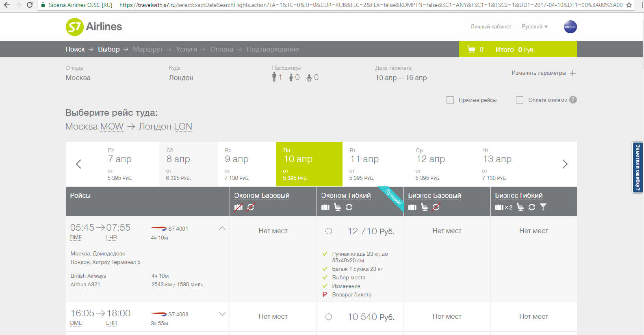Screen dimensions: 644x335
Task: Select the Пн 10 апр date tab
Action: 309,164
